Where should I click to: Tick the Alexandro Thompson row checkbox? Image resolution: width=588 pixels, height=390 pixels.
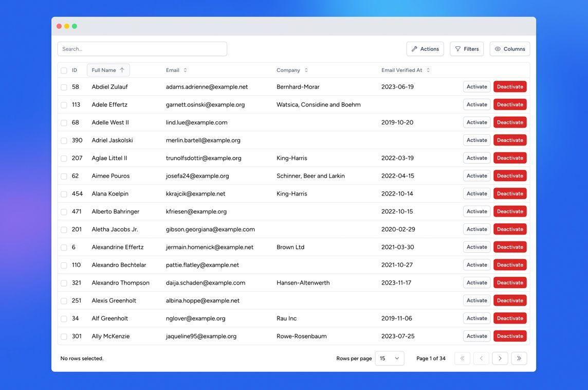(x=64, y=283)
